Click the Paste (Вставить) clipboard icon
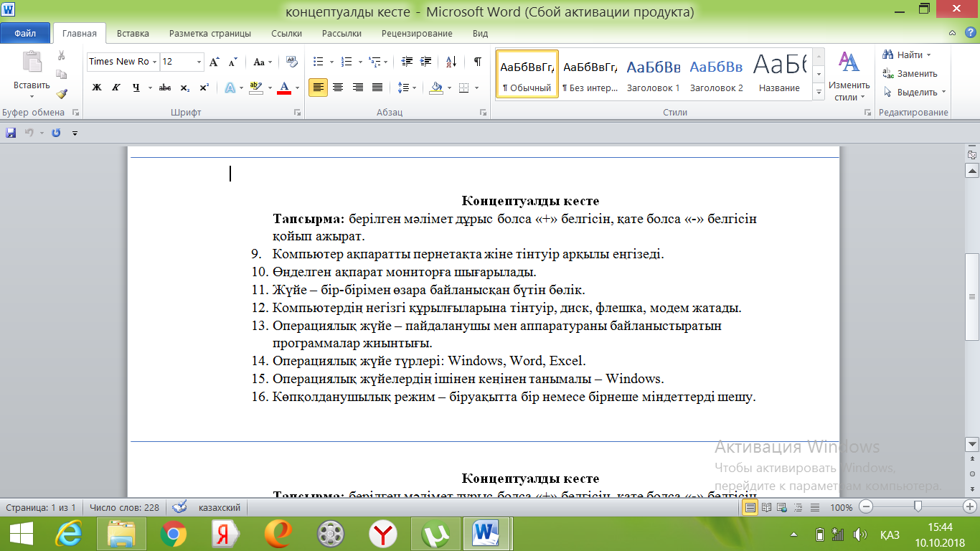Image resolution: width=980 pixels, height=551 pixels. pyautogui.click(x=32, y=62)
